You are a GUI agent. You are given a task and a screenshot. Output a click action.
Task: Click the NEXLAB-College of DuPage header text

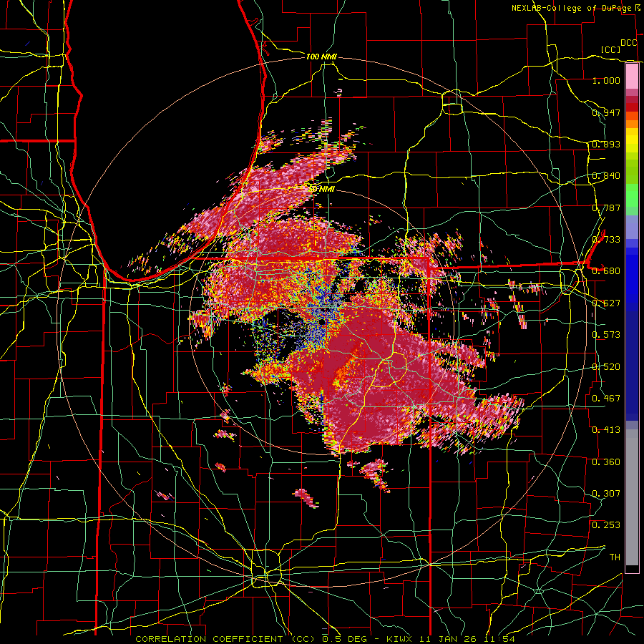pos(572,8)
